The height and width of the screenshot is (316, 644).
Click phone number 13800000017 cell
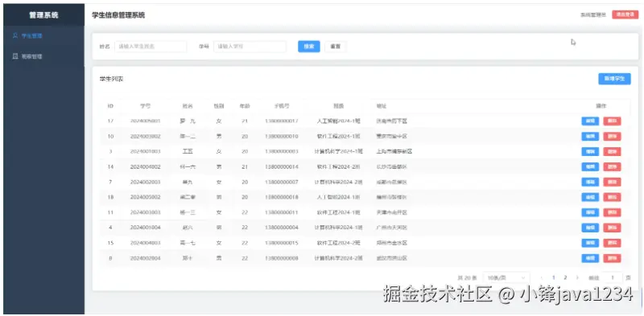pyautogui.click(x=282, y=121)
